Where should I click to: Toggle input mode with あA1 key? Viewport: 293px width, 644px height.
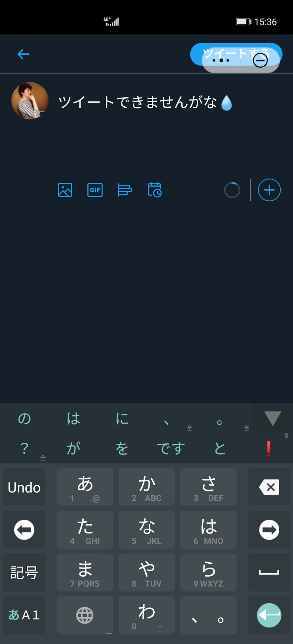click(x=24, y=615)
